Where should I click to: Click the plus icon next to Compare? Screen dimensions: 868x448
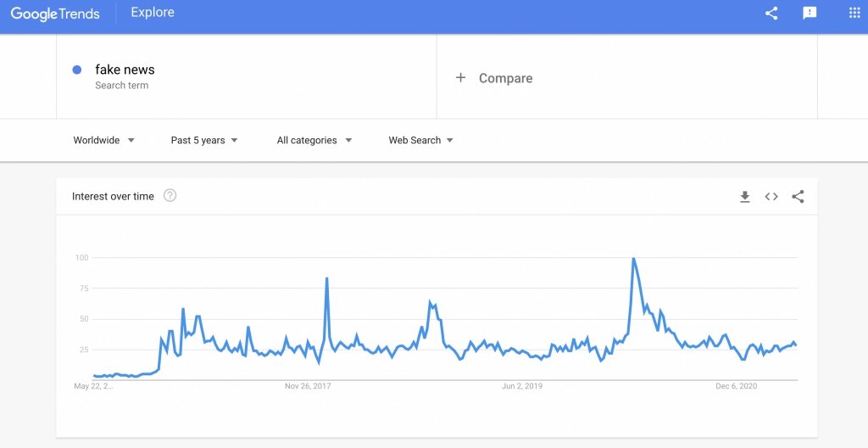(460, 77)
